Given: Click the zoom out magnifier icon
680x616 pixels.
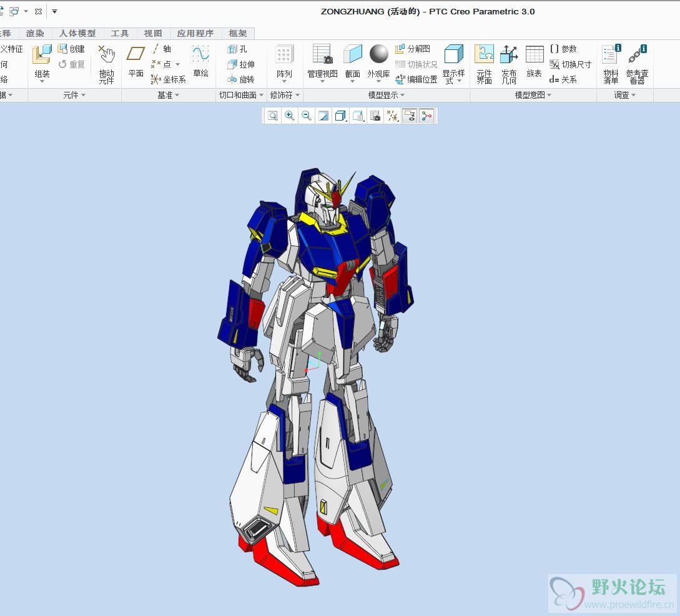Looking at the screenshot, I should click(306, 116).
